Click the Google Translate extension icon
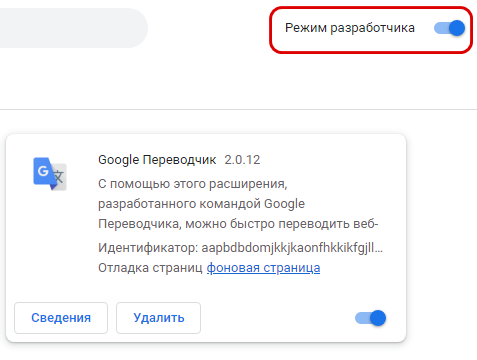The width and height of the screenshot is (477, 360). [x=50, y=174]
